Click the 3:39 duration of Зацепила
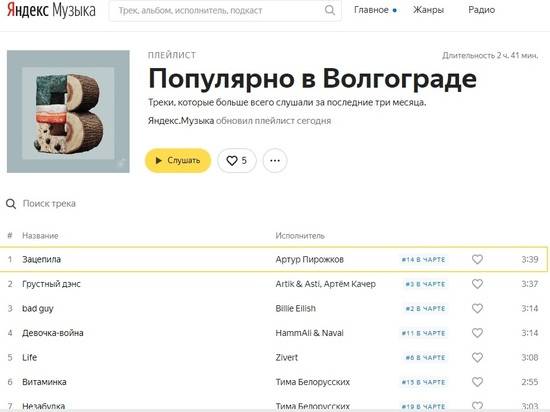This screenshot has height=412, width=550. pos(530,259)
